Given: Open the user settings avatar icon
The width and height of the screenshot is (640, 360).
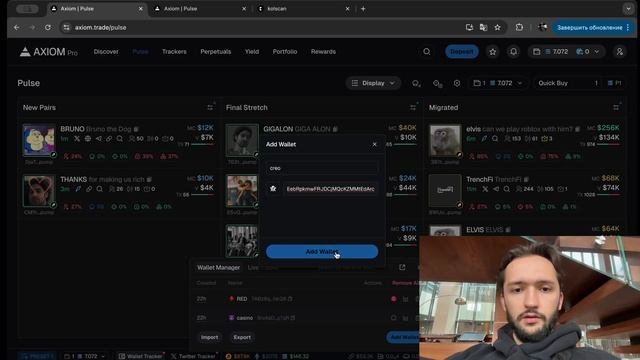Looking at the screenshot, I should pyautogui.click(x=620, y=52).
